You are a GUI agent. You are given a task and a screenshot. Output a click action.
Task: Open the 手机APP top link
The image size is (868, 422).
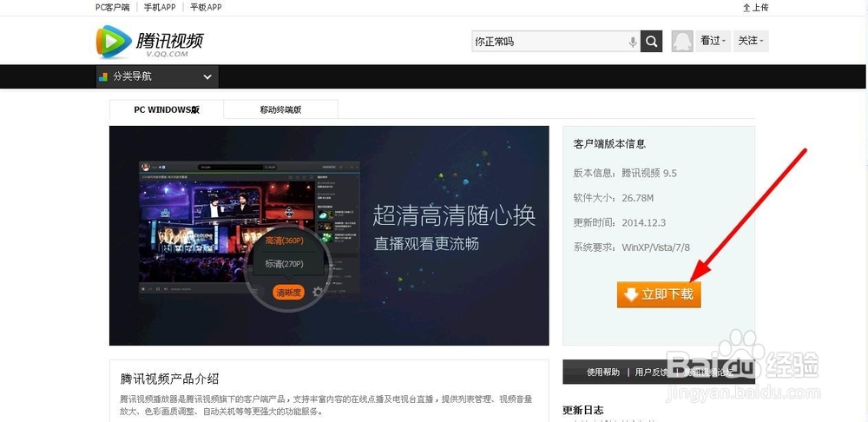[160, 7]
